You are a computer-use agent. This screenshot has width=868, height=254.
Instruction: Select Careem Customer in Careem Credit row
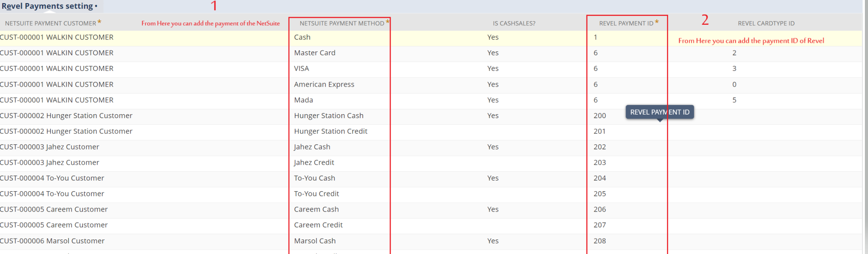[x=54, y=225]
